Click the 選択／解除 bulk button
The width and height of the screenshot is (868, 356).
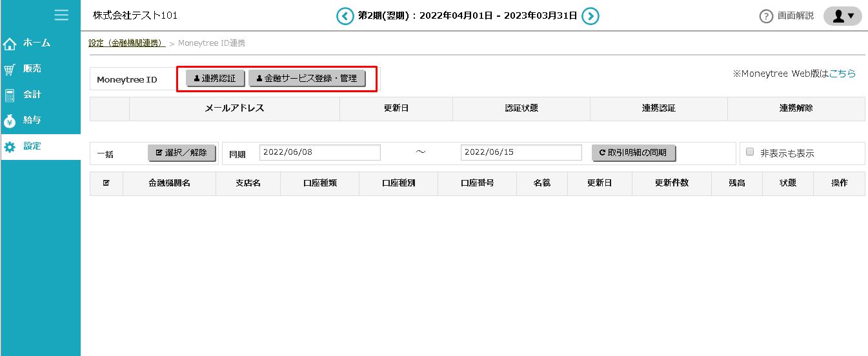(181, 153)
